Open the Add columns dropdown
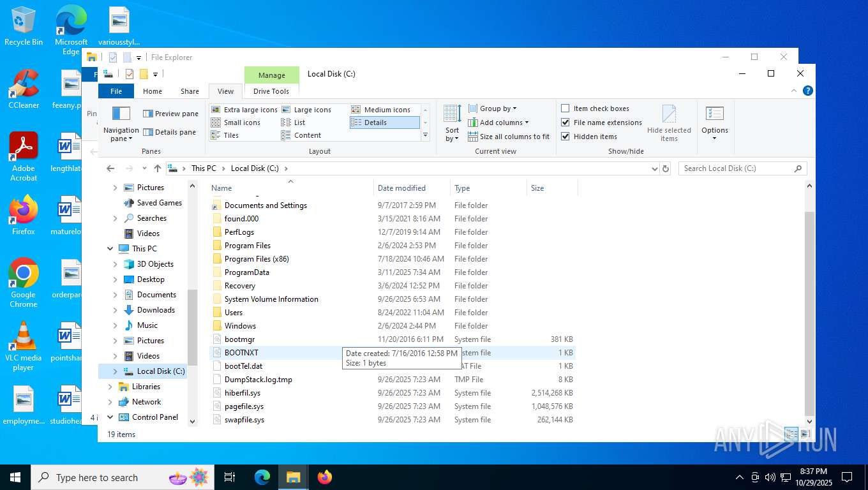This screenshot has height=490, width=868. pyautogui.click(x=498, y=122)
